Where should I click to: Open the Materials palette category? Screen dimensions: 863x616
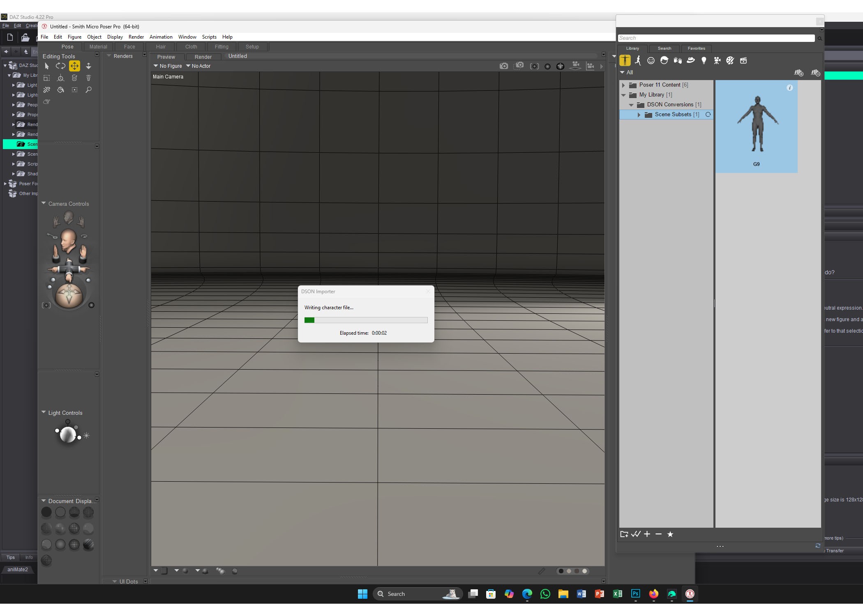730,60
